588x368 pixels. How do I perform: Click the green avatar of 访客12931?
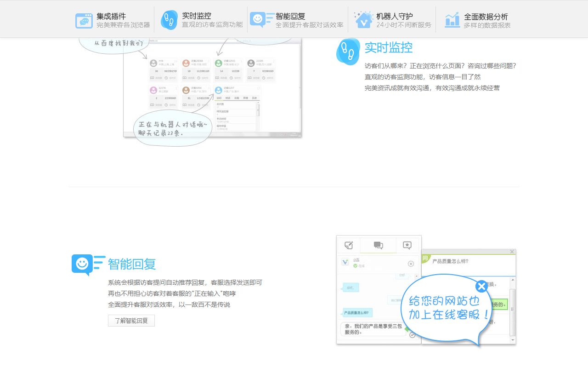(218, 63)
